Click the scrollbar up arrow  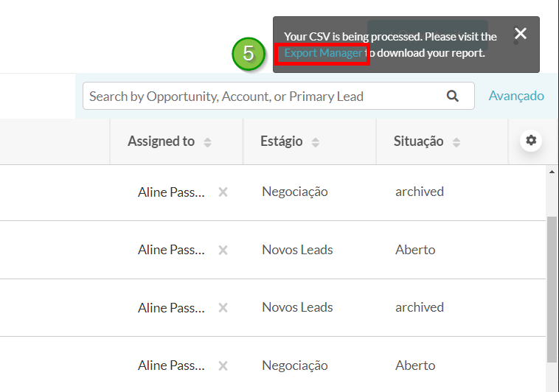[x=552, y=172]
